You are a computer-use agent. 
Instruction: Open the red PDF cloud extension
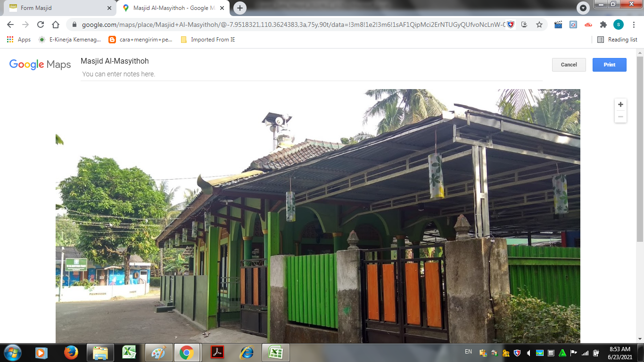(x=588, y=25)
